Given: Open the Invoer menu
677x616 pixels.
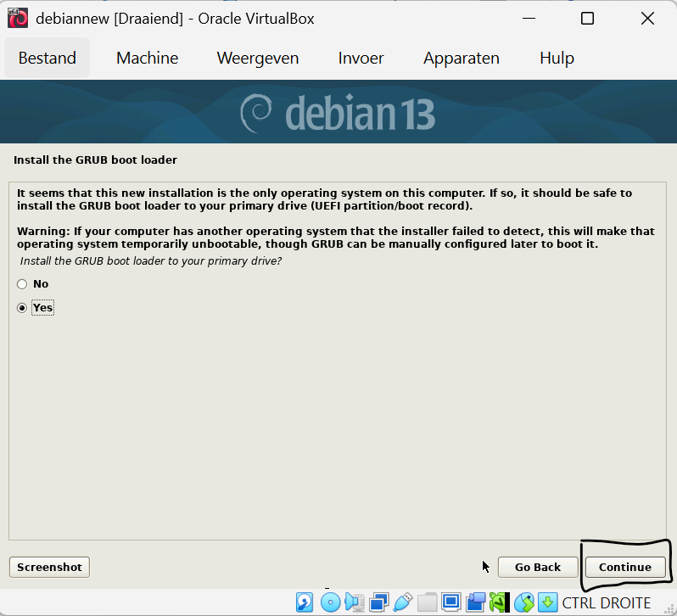Looking at the screenshot, I should click(361, 58).
